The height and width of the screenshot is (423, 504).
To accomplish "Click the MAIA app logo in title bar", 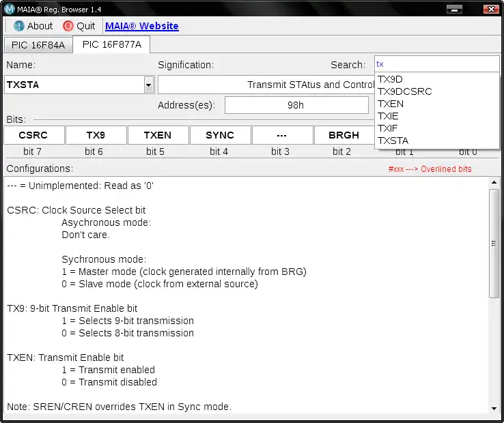I will (x=10, y=9).
